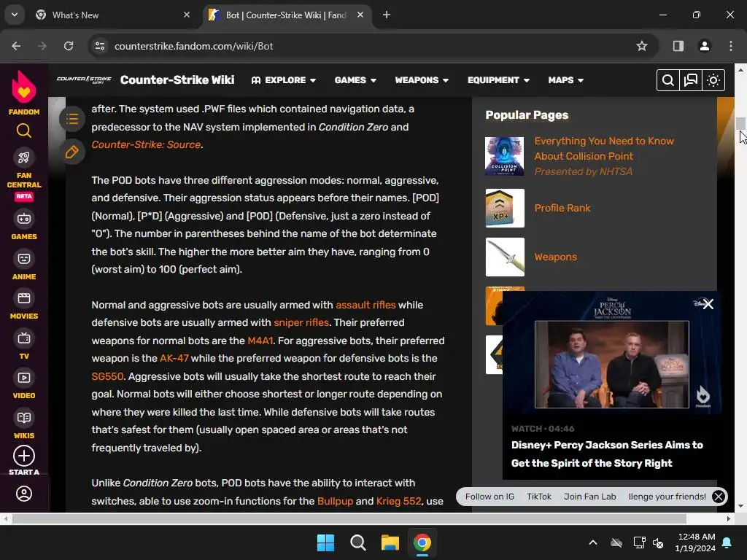Click the edit pencil icon
Image resolution: width=747 pixels, height=560 pixels.
(72, 152)
